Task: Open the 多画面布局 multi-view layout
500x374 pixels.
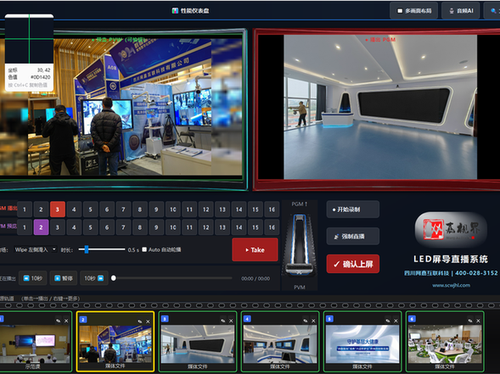Action: [414, 11]
